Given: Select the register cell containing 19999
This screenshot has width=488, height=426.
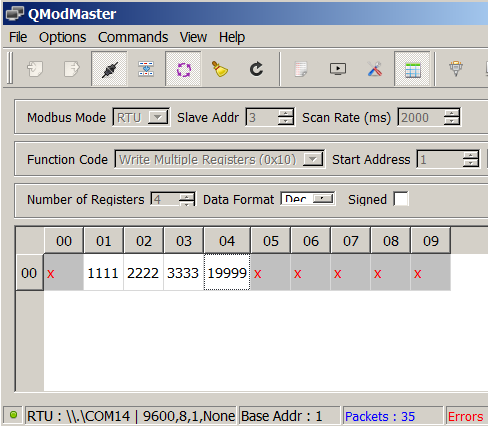Looking at the screenshot, I should [x=227, y=272].
